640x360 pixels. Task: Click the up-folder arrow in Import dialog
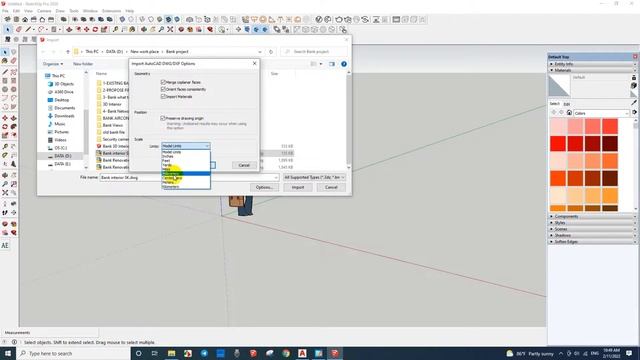click(x=68, y=52)
